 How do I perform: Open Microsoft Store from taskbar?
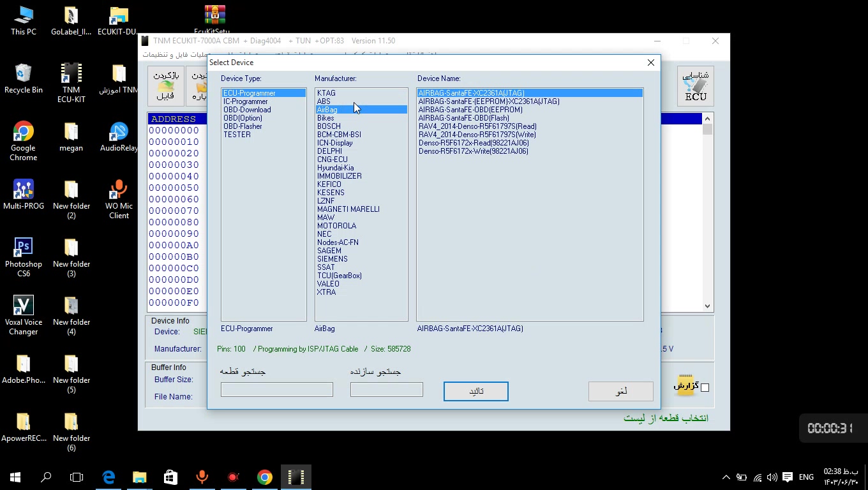170,477
